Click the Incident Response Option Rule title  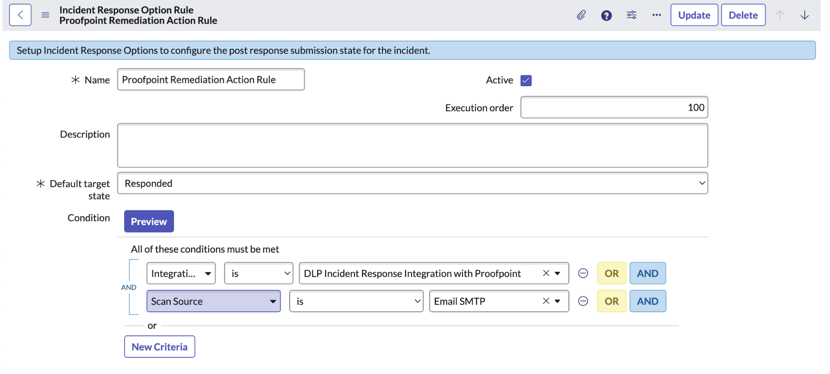click(126, 10)
